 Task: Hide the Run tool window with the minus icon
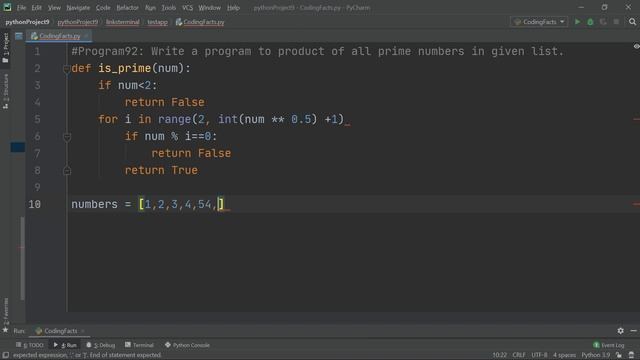click(633, 331)
